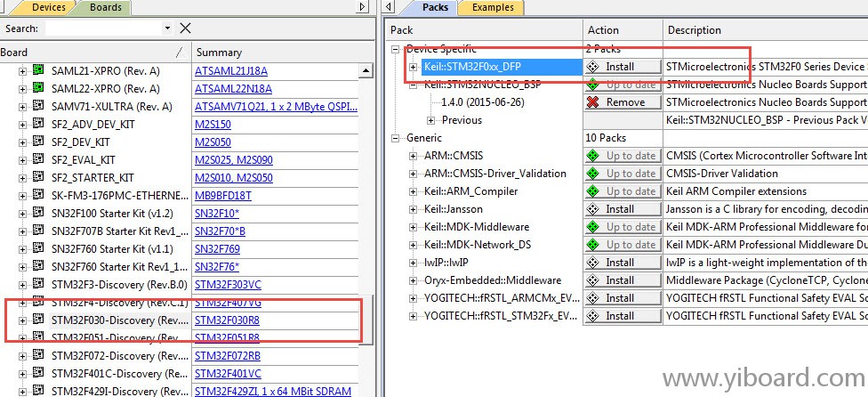Expand the STM32F072-Discovery board node
The image size is (868, 397).
tap(22, 356)
